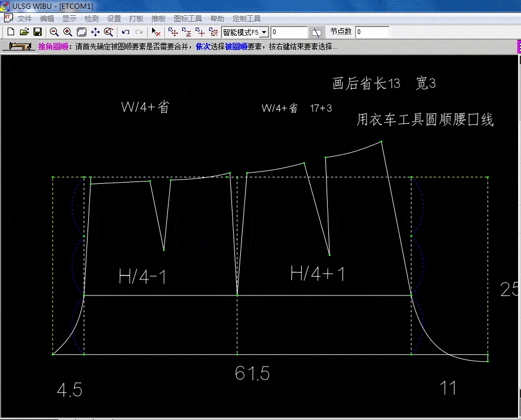Select the pan/move view arrows icon
The image size is (521, 420).
click(95, 32)
